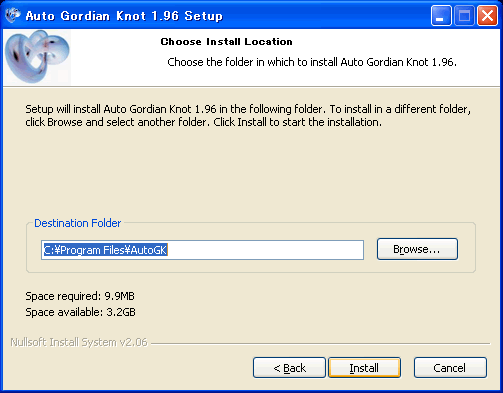Minimize the Auto Gordian Knot Setup window
Viewport: 503px width, 393px height.
441,16
